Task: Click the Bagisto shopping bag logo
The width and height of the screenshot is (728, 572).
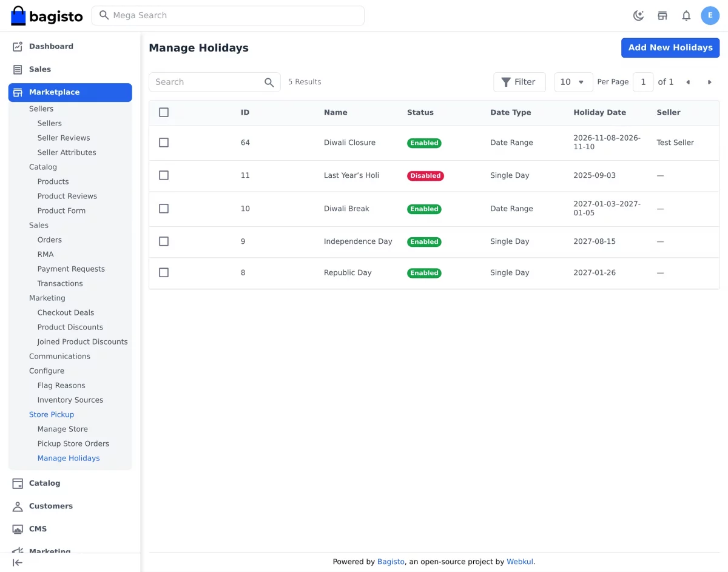Action: click(18, 16)
